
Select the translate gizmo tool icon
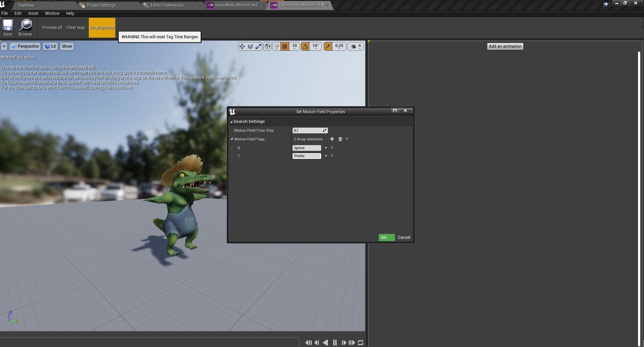click(242, 46)
